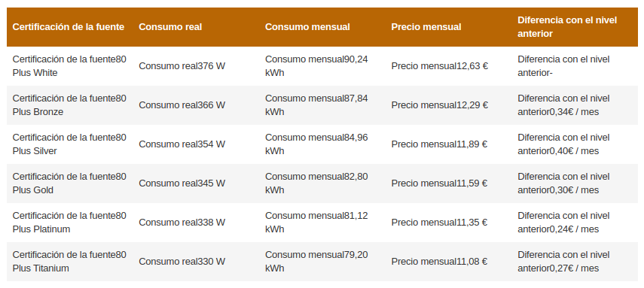
Task: Click the 11,08 € monthly price cell
Action: pos(449,262)
